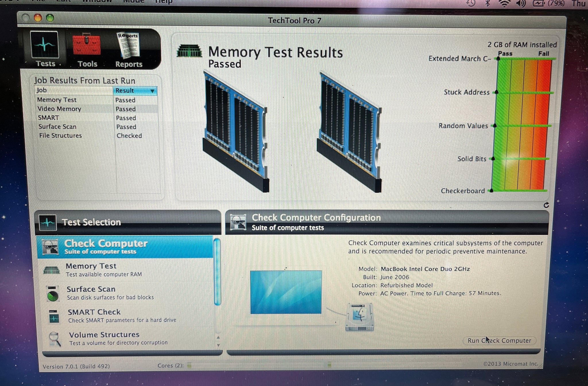Click the Random Values marker on the graph
588x386 pixels.
click(495, 126)
